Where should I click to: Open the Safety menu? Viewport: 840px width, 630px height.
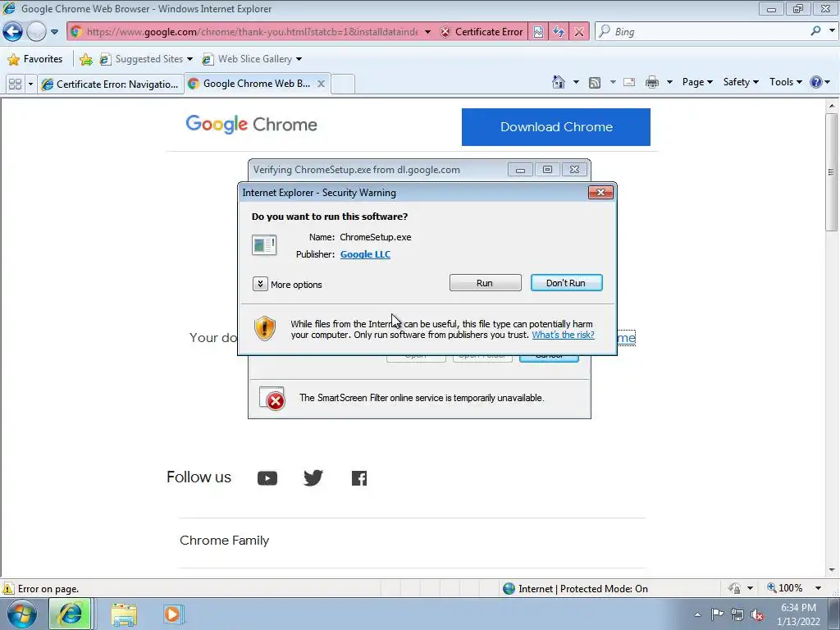click(741, 82)
